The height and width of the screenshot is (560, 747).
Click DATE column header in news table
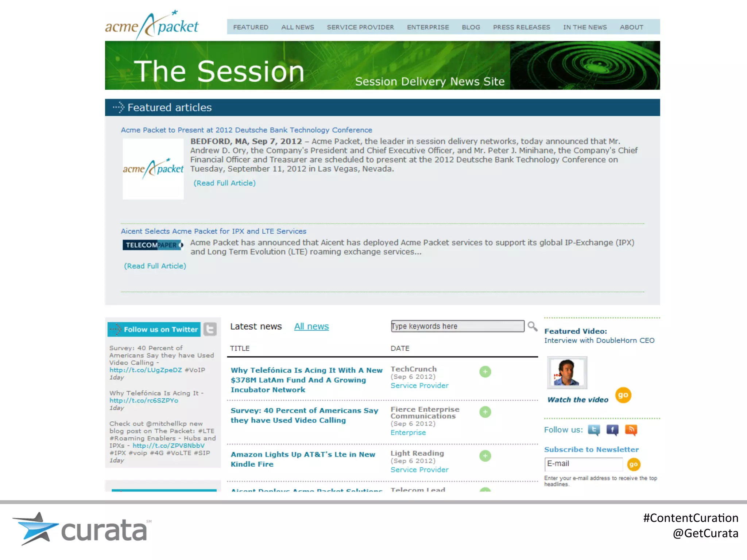pyautogui.click(x=400, y=348)
